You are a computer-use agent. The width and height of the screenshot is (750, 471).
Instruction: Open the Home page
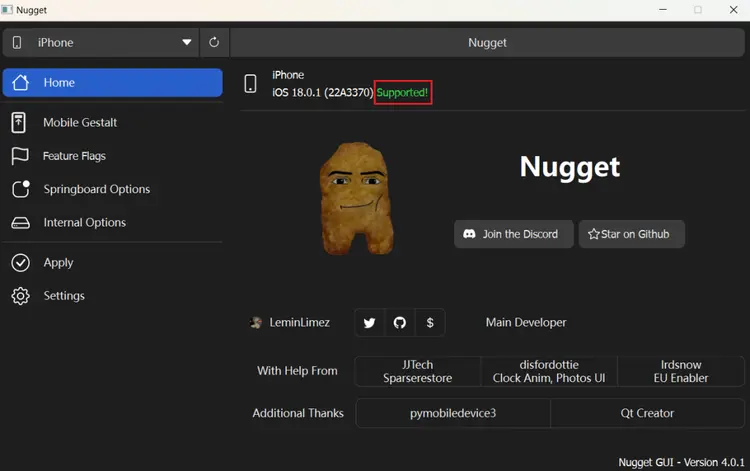[x=112, y=83]
